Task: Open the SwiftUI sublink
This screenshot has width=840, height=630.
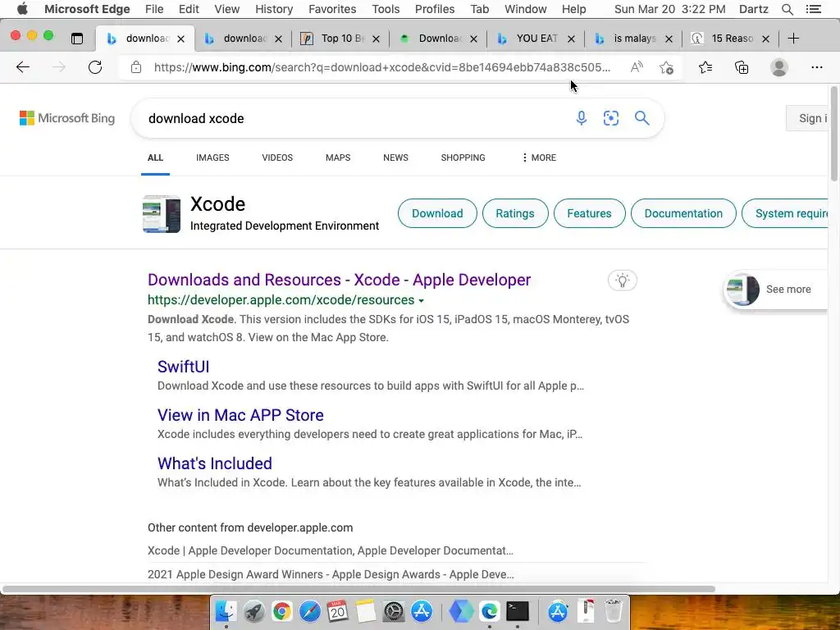Action: click(x=183, y=367)
